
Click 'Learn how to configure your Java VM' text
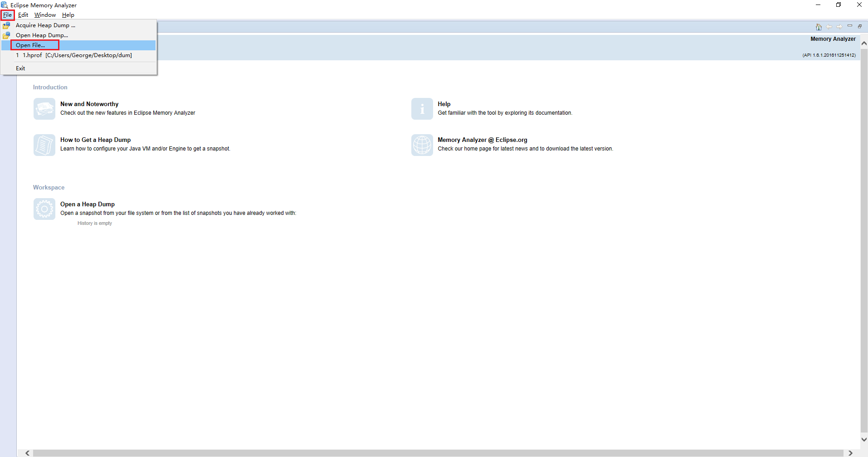pyautogui.click(x=145, y=149)
